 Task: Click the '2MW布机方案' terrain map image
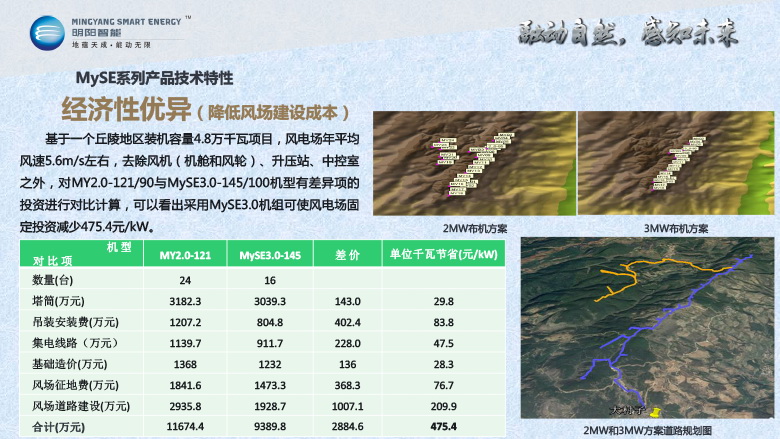coord(474,163)
